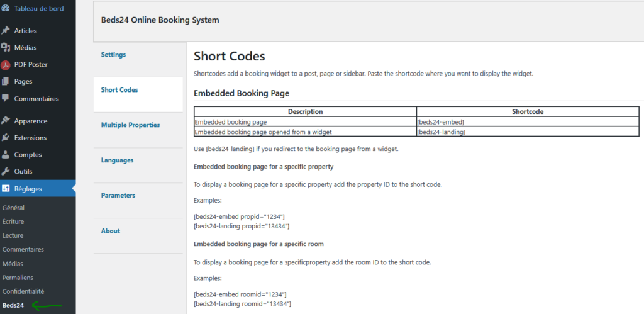Open Médias under Réglages submenu
The image size is (644, 314).
coord(13,264)
